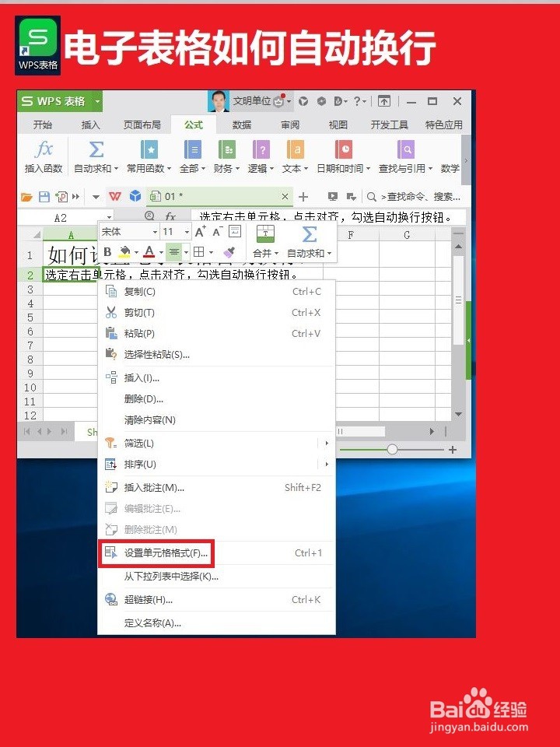The image size is (560, 747).
Task: Open the 财务 financial functions icon
Action: pos(226,149)
